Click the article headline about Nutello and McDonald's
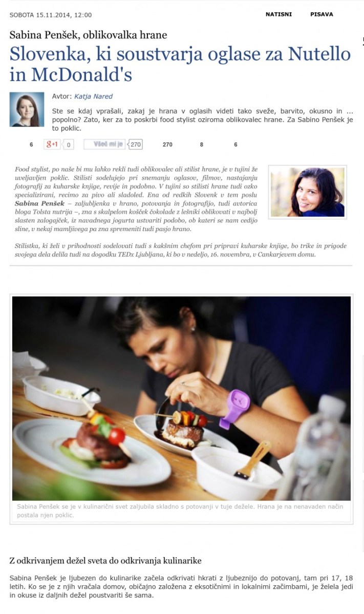 (x=180, y=64)
